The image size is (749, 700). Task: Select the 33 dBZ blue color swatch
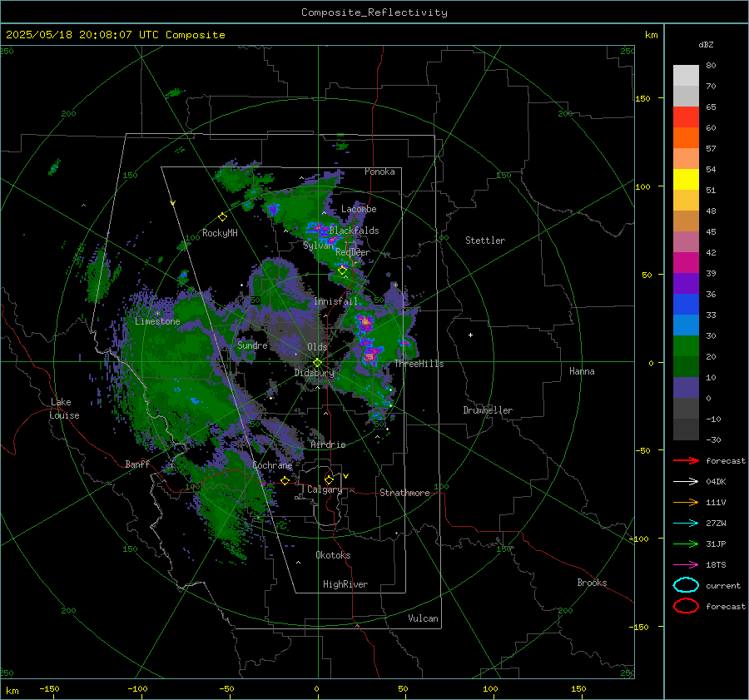(686, 325)
